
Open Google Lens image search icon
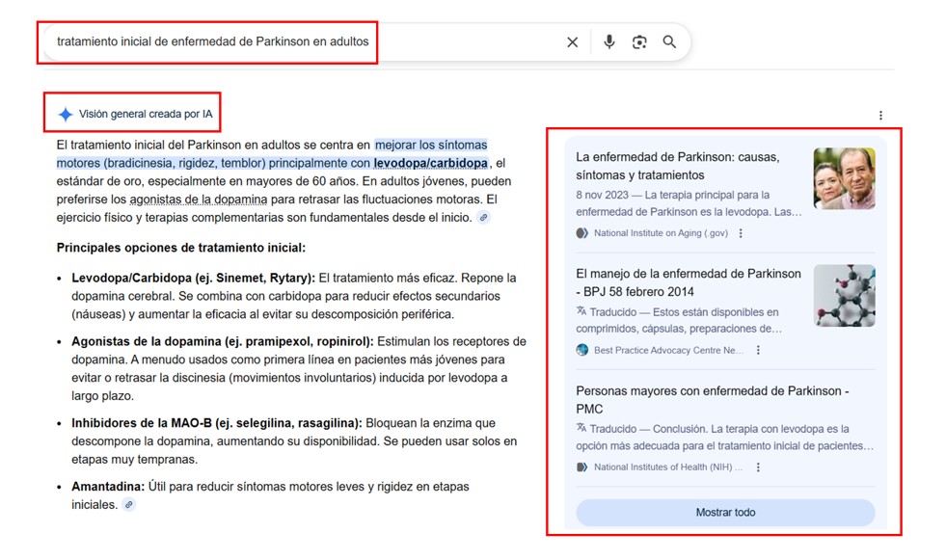click(639, 42)
